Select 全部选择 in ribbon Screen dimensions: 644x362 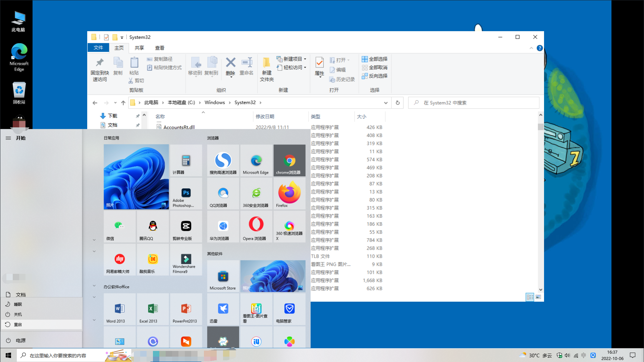tap(374, 59)
